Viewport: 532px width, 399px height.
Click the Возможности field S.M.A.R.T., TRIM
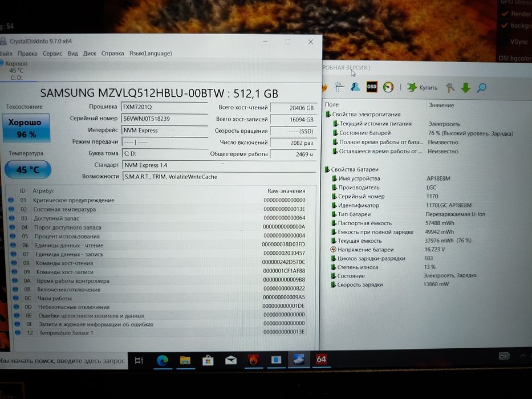219,177
